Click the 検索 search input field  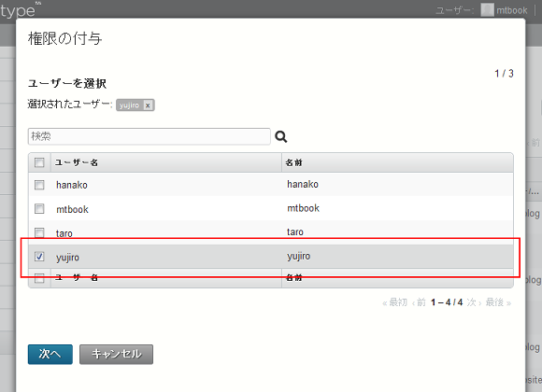[x=149, y=136]
